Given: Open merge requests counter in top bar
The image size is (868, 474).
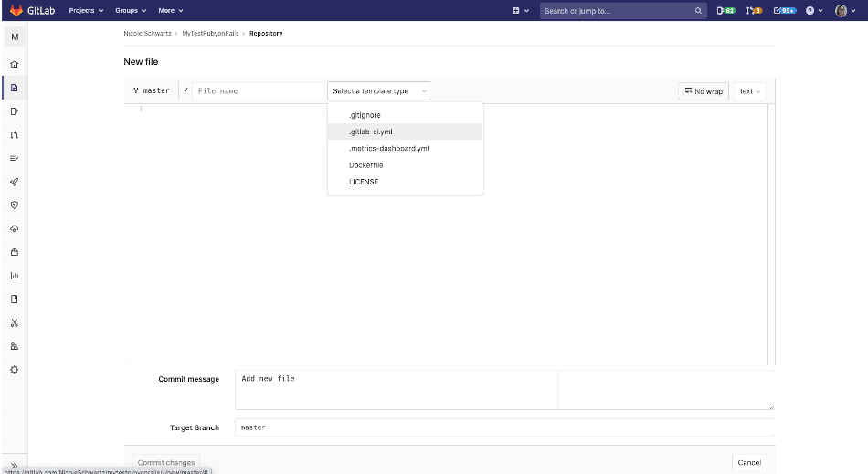Looking at the screenshot, I should (754, 11).
